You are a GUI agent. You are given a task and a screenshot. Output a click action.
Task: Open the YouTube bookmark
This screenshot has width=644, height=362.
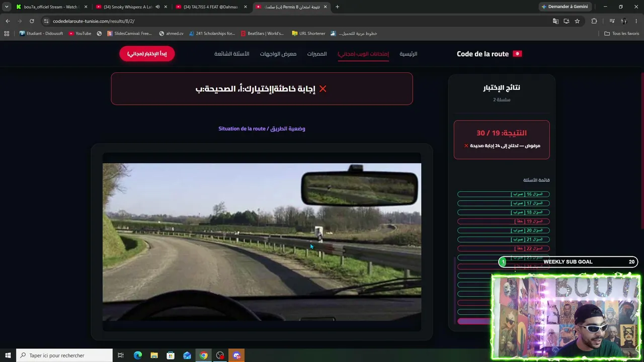pyautogui.click(x=80, y=34)
